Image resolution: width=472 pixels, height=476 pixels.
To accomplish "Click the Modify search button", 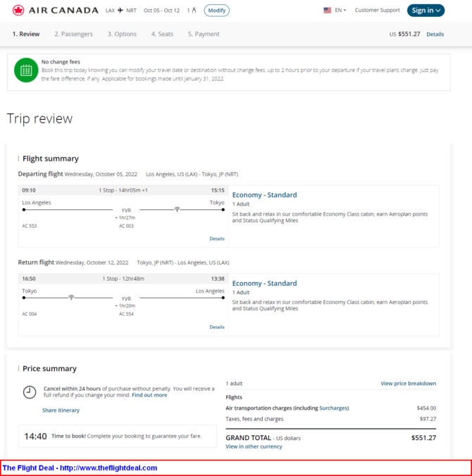I will point(216,11).
